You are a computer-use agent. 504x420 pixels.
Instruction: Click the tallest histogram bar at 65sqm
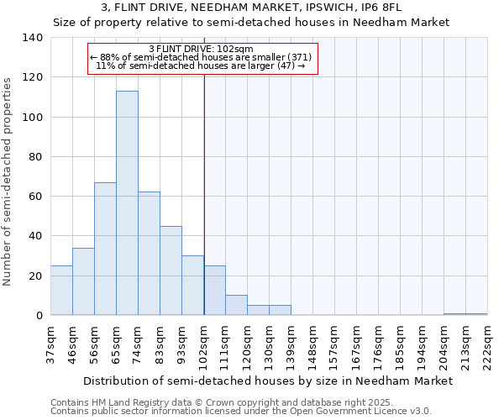[x=127, y=203]
